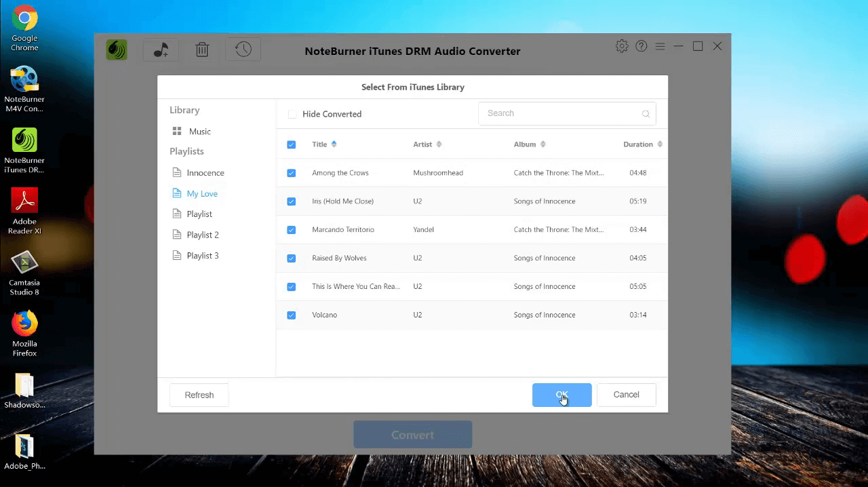This screenshot has width=868, height=487.
Task: Click the Marcando Territorio title
Action: [x=342, y=230]
